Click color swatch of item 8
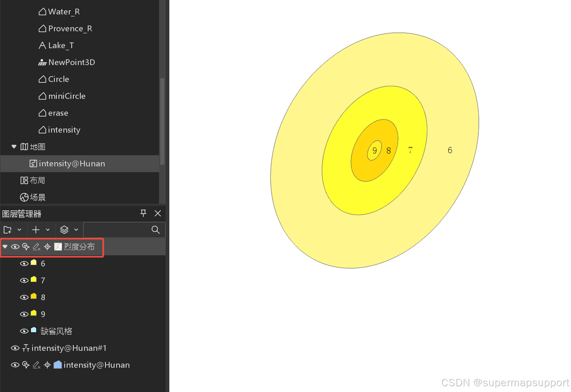The width and height of the screenshot is (571, 392). [34, 296]
